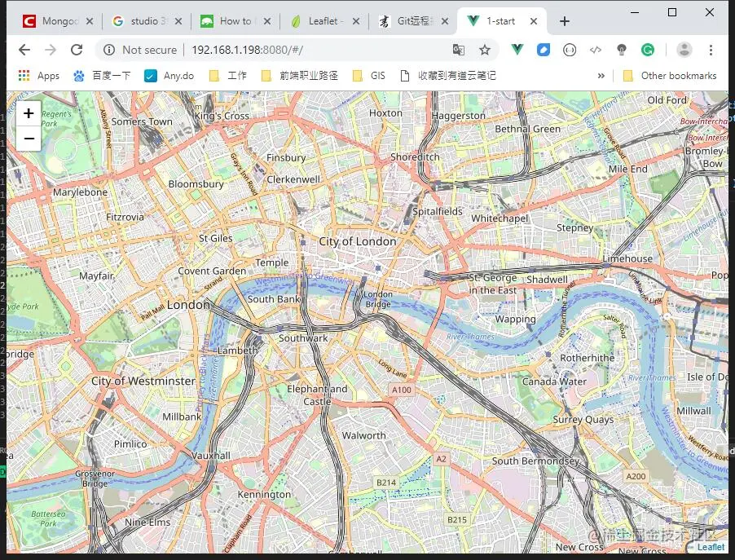Screen dimensions: 735x560
Task: Click the Walworth map label
Action: click(x=363, y=436)
